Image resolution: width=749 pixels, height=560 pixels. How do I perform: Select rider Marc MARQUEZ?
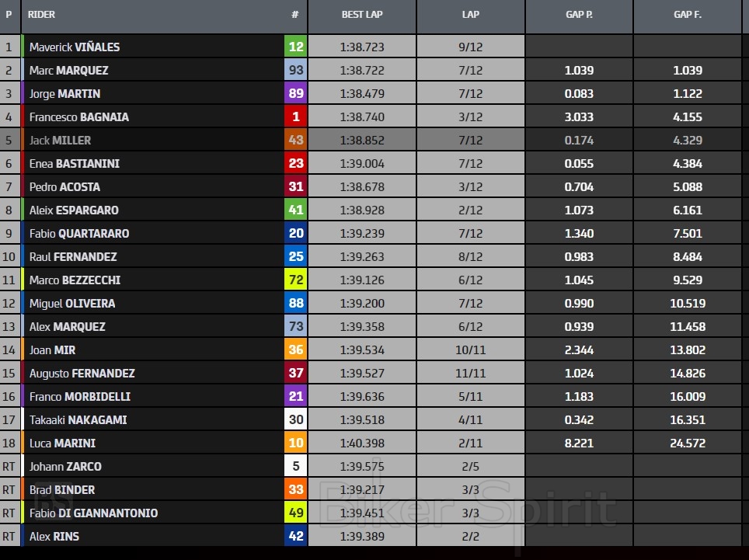click(x=68, y=70)
